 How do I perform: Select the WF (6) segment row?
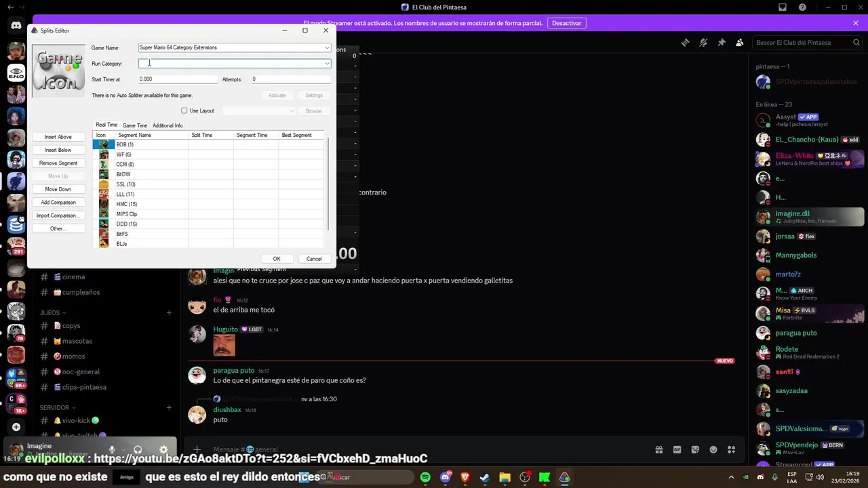pos(208,155)
